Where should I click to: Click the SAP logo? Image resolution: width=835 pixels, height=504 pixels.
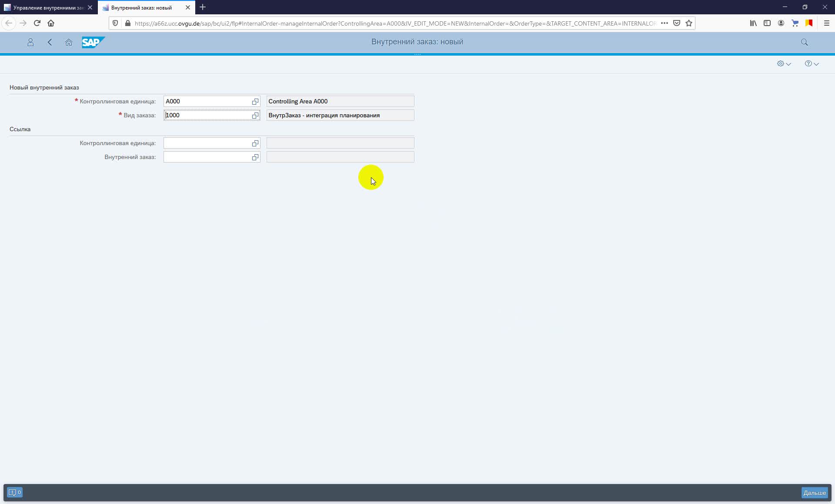pos(93,42)
